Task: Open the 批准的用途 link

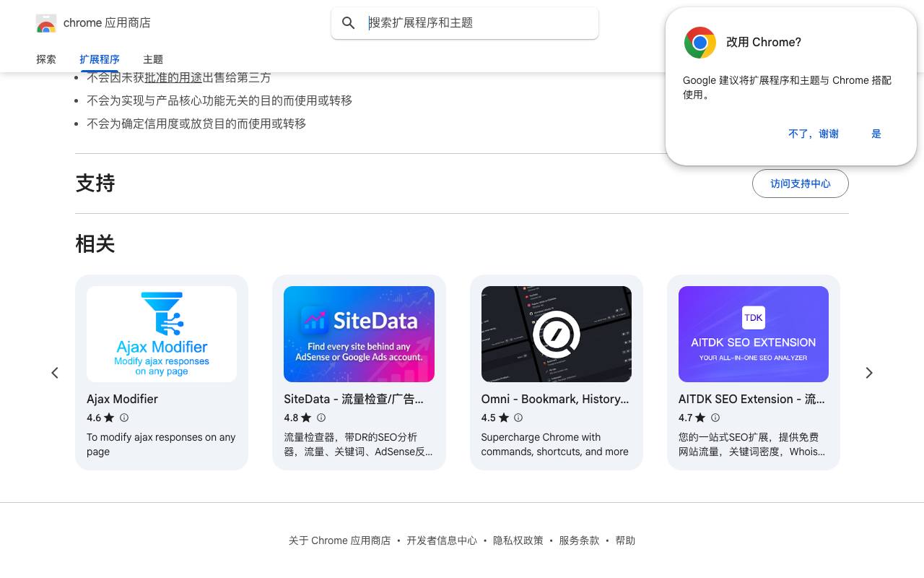Action: coord(173,77)
